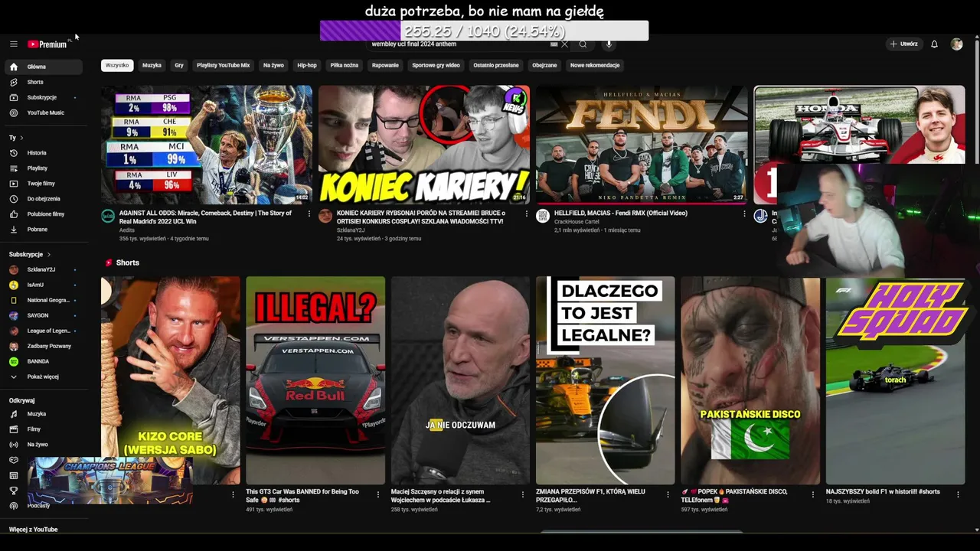Open League of Legends subscription channel
The width and height of the screenshot is (980, 551).
45,331
